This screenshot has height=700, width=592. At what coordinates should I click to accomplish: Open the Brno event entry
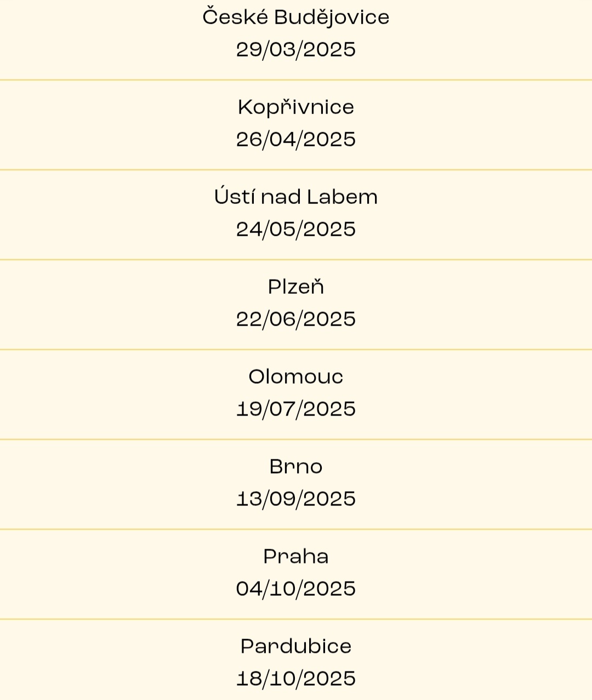[x=296, y=485]
